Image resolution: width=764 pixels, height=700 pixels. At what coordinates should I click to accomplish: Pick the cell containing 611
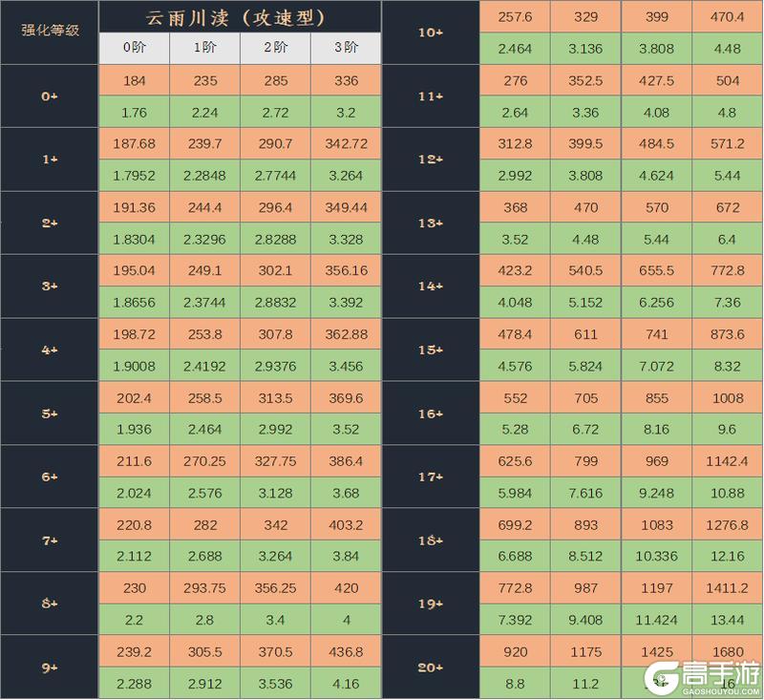click(x=585, y=334)
